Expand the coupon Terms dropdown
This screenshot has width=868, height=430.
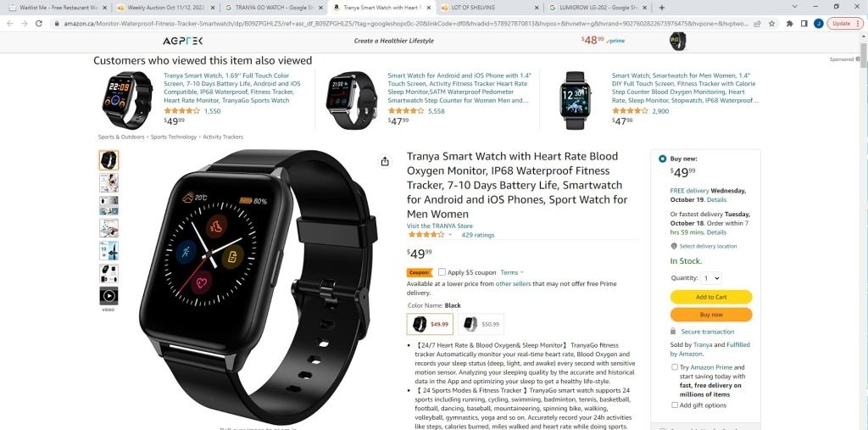[512, 272]
